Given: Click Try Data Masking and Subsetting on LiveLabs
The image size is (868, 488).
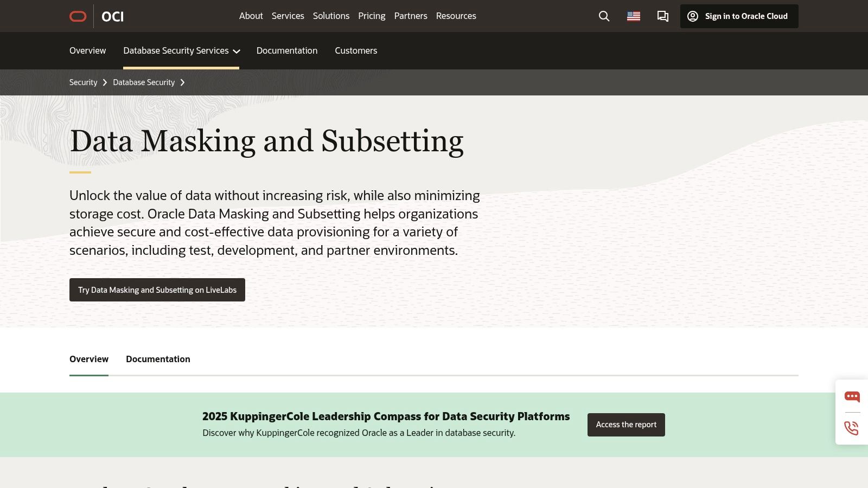Looking at the screenshot, I should pos(157,290).
